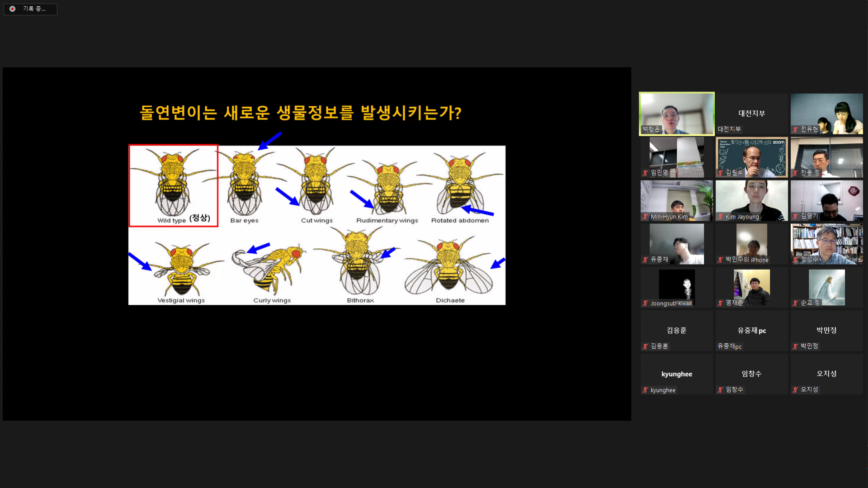The width and height of the screenshot is (868, 488).
Task: Click the 'Bar eyes' label on the slide
Action: coord(245,221)
